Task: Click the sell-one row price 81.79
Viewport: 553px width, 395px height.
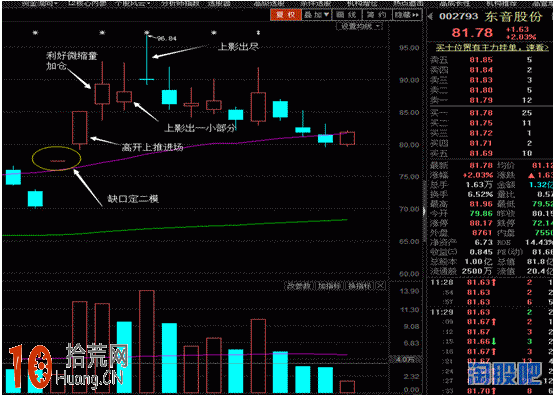Action: 481,101
